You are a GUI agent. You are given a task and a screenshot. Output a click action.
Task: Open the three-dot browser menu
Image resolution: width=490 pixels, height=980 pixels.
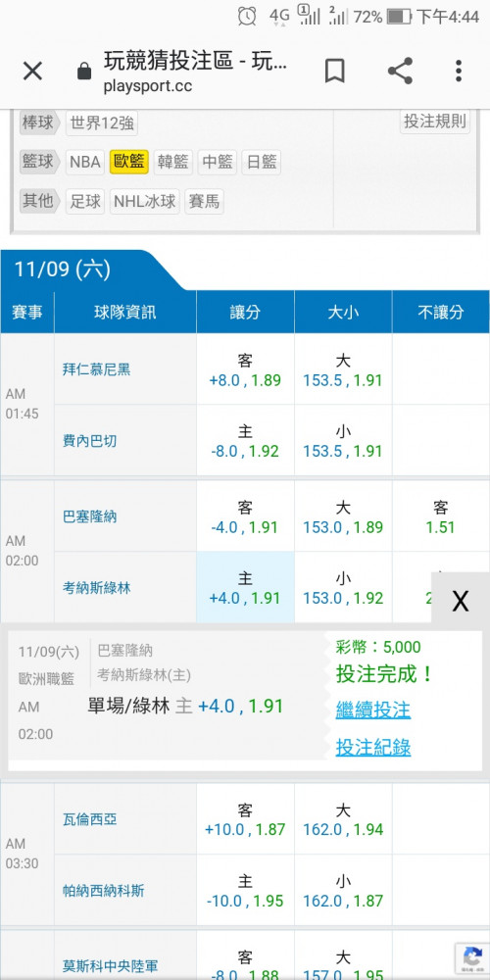click(458, 71)
